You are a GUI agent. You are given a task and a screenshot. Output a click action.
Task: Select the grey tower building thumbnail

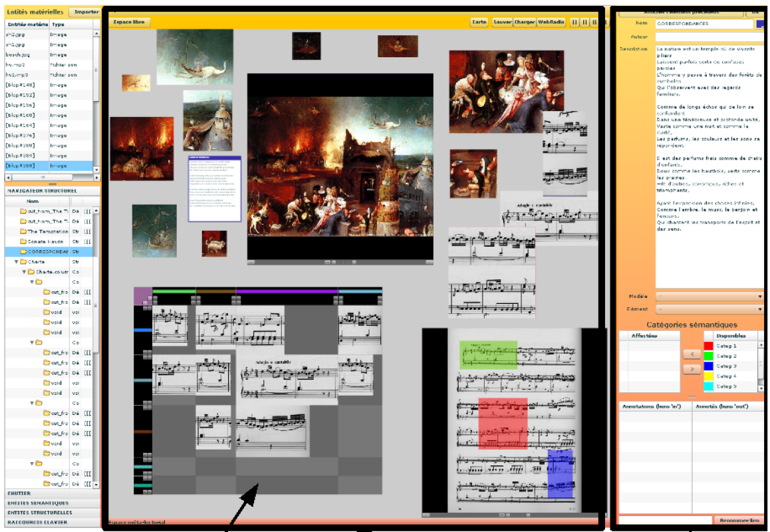pyautogui.click(x=207, y=120)
